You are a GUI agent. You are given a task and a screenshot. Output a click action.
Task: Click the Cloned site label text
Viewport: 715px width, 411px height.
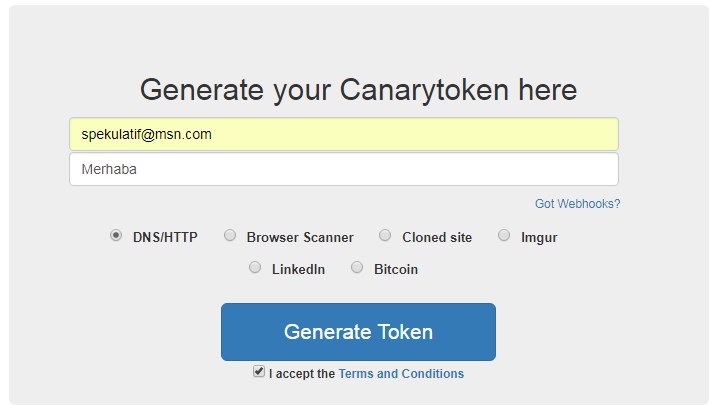pyautogui.click(x=437, y=238)
